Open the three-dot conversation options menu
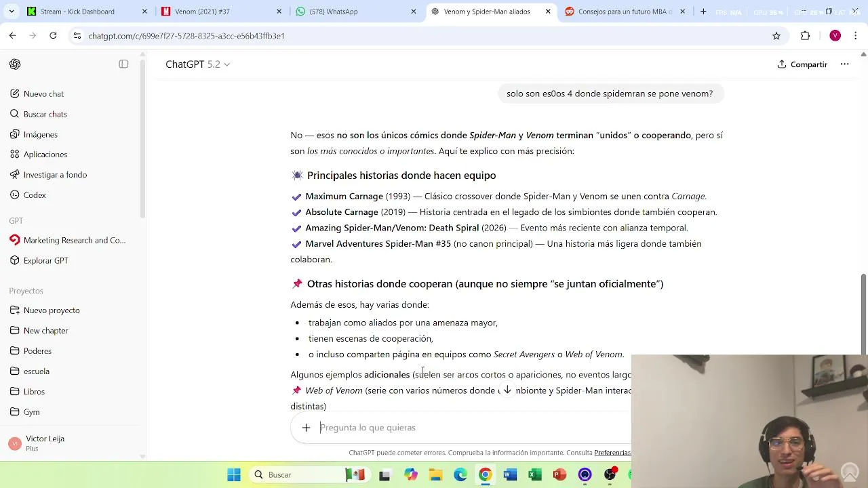 coord(844,64)
